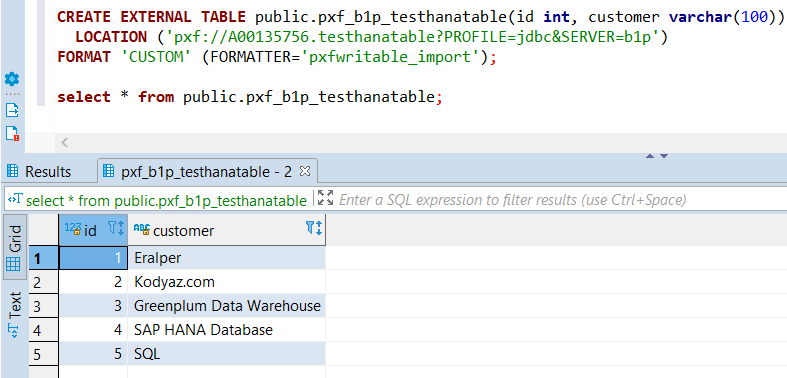787x378 pixels.
Task: Click the export script icon in sidebar
Action: click(x=12, y=109)
